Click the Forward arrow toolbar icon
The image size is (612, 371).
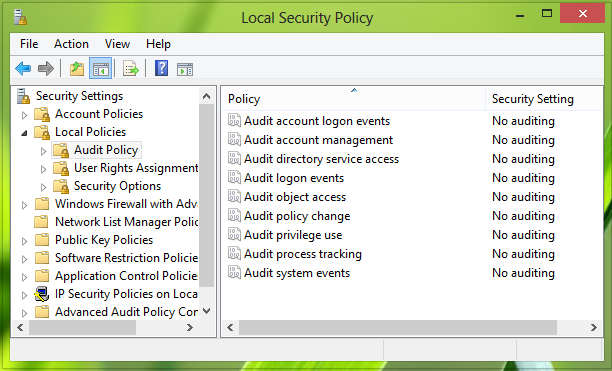point(46,69)
